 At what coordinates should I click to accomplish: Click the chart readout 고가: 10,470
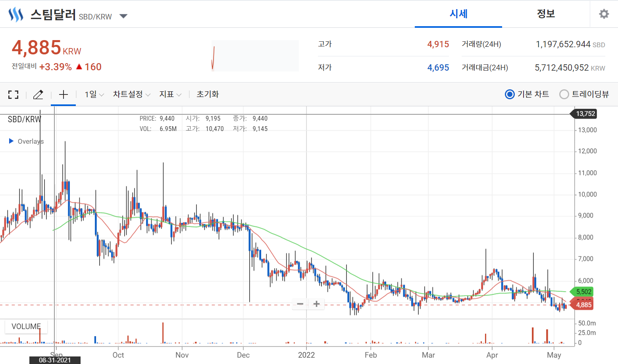[204, 129]
